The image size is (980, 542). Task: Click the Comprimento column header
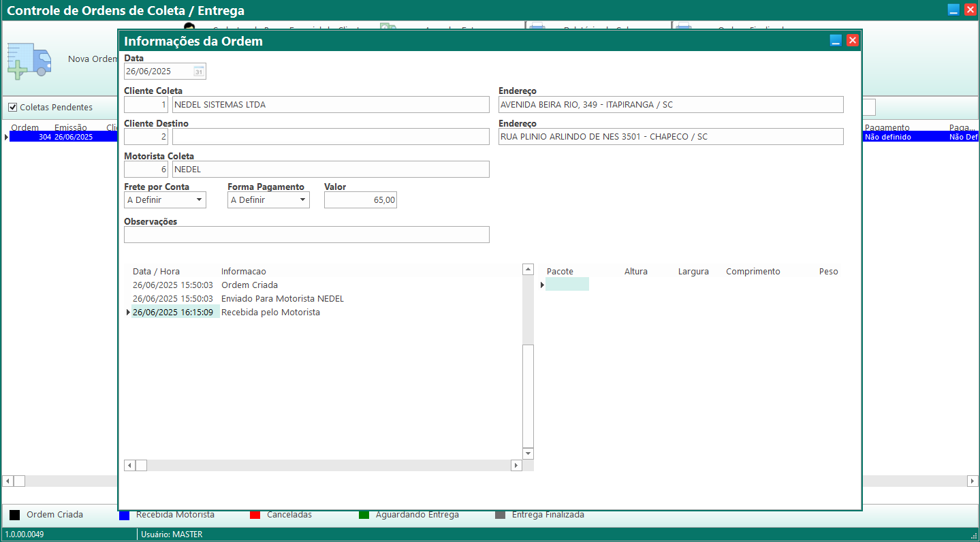[x=753, y=272]
